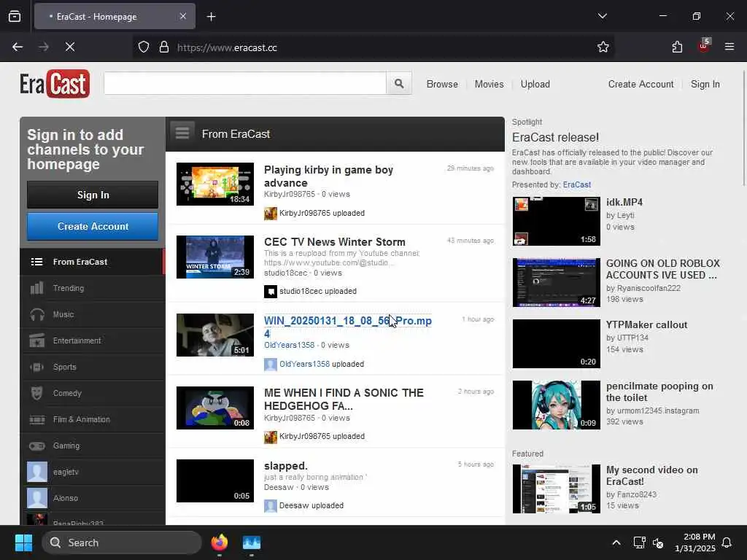Open the Winter Storm video thumbnail
747x560 pixels.
tap(215, 257)
